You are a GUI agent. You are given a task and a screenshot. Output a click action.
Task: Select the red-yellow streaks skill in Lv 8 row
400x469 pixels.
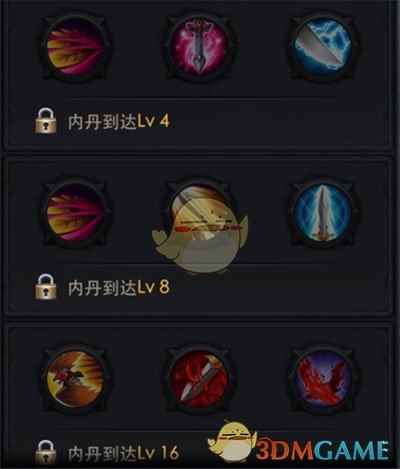pyautogui.click(x=75, y=213)
